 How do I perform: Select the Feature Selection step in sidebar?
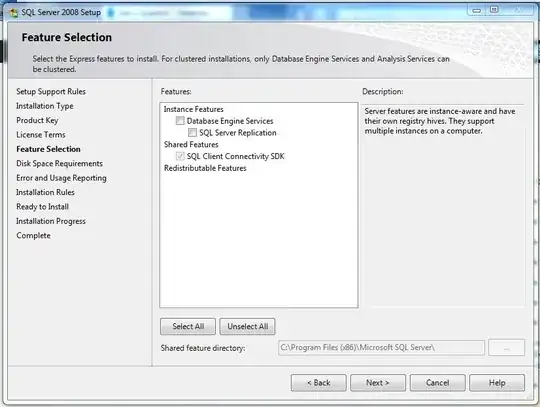tap(48, 149)
